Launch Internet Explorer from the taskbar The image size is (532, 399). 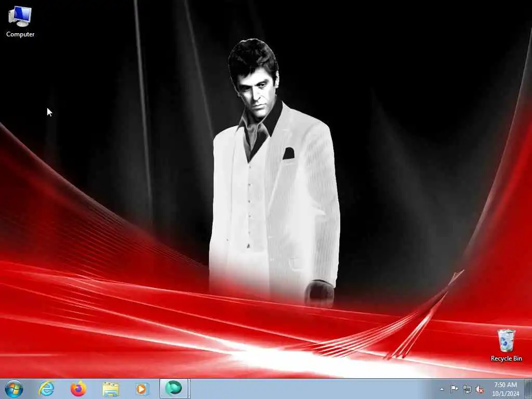pyautogui.click(x=46, y=389)
